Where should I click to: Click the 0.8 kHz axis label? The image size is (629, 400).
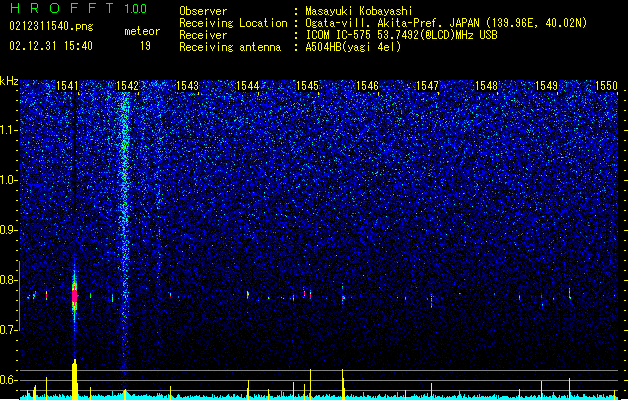[9, 280]
